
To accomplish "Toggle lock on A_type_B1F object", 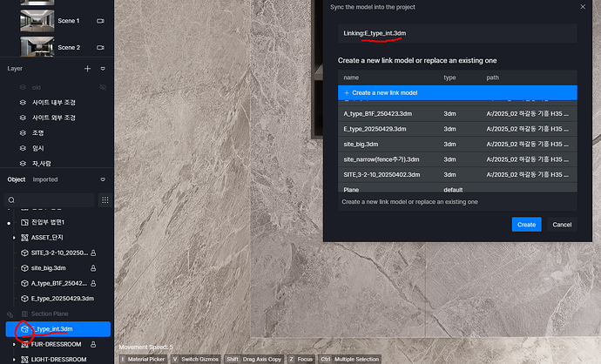I will (x=93, y=283).
